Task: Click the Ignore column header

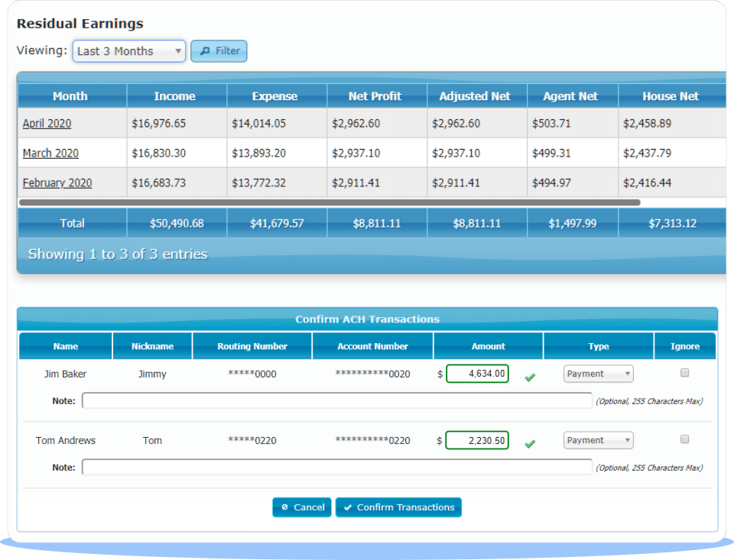Action: 685,346
